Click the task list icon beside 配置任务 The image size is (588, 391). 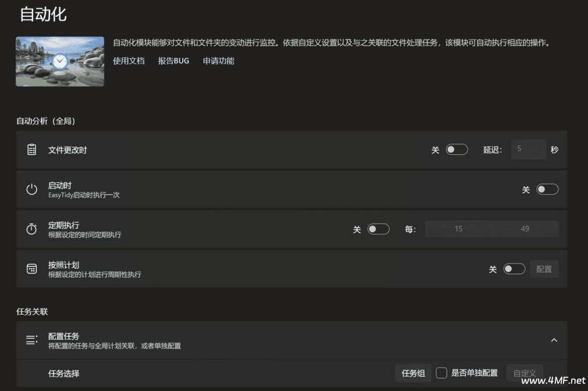click(x=32, y=339)
